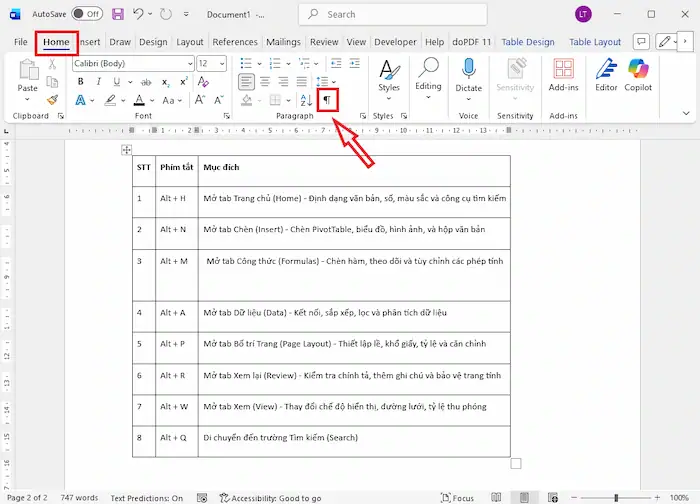Select the Format Painter brush
Image resolution: width=700 pixels, height=504 pixels.
coord(52,100)
